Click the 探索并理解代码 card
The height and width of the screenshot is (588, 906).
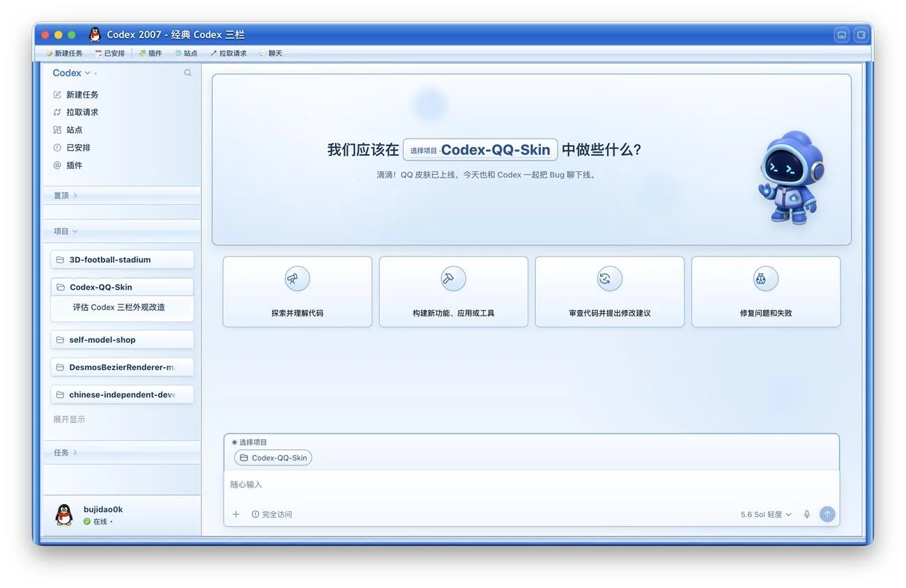coord(297,292)
